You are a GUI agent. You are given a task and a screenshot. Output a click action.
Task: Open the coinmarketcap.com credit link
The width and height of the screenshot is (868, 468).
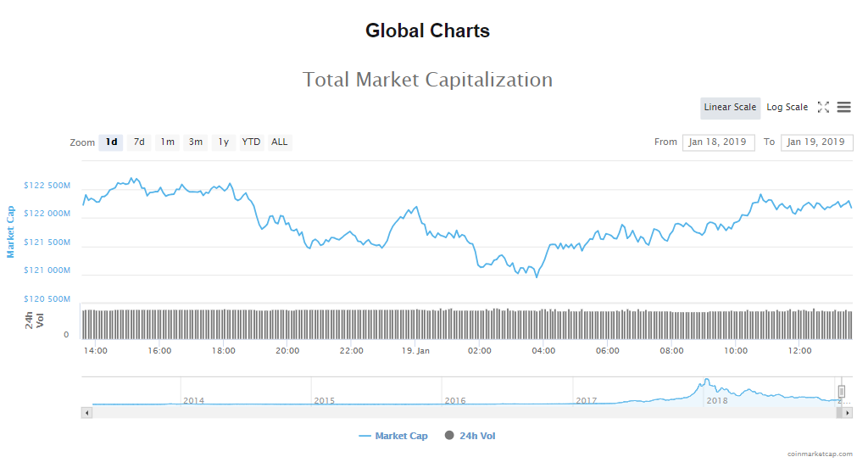click(820, 454)
